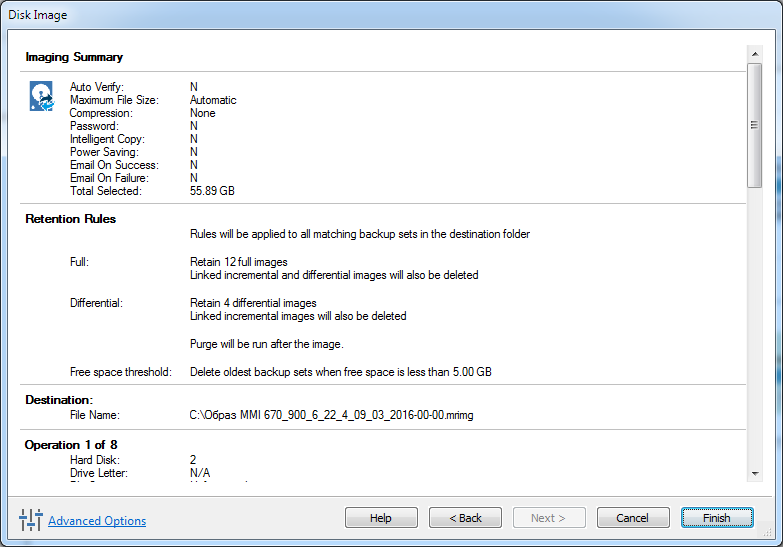Click the scrollbar down arrow
The height and width of the screenshot is (547, 783).
click(755, 472)
